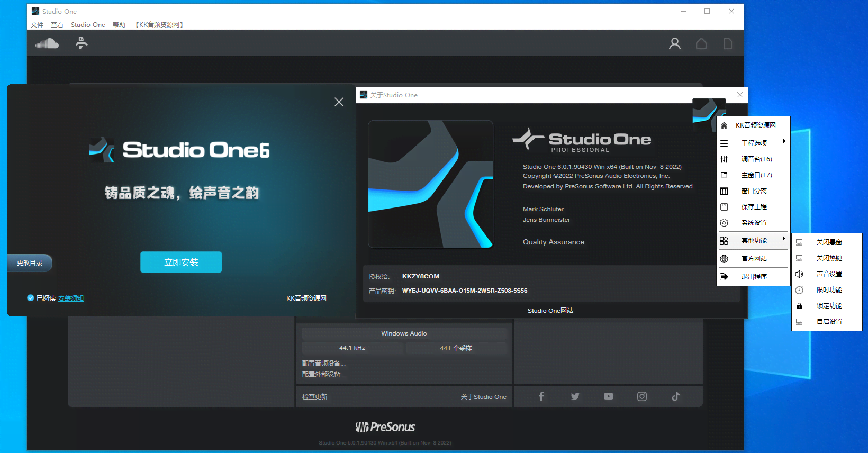Toggle the 已阅读 agreement checkbox
The image size is (868, 453).
[31, 298]
